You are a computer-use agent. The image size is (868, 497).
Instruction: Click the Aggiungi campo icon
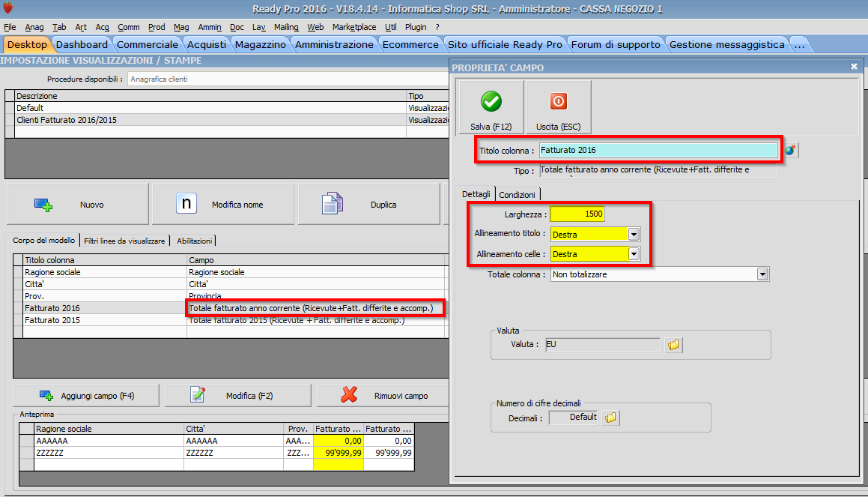[46, 396]
